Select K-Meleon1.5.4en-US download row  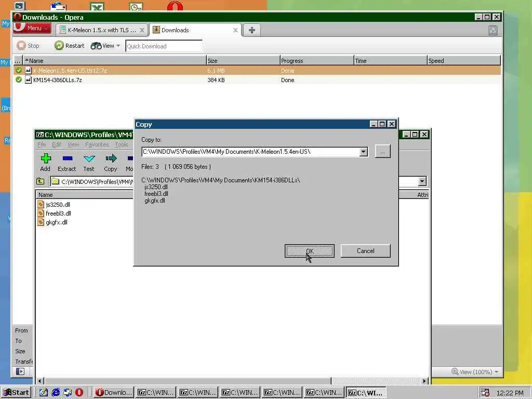coord(257,70)
